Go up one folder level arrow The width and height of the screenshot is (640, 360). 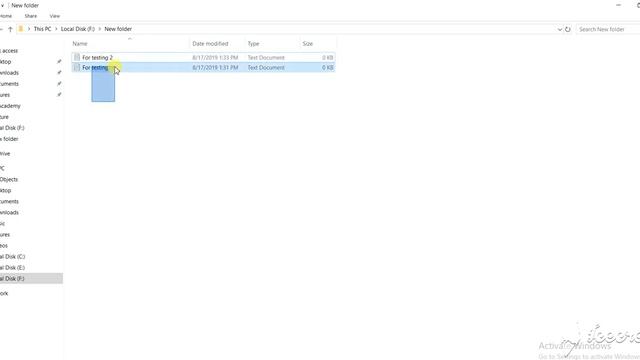pyautogui.click(x=10, y=29)
